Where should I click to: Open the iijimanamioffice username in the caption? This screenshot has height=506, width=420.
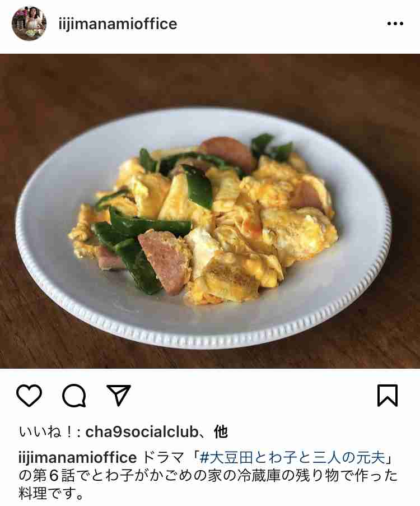pyautogui.click(x=77, y=457)
